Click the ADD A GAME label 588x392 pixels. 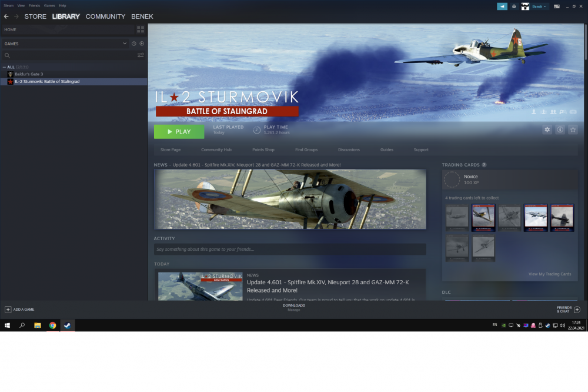[24, 310]
